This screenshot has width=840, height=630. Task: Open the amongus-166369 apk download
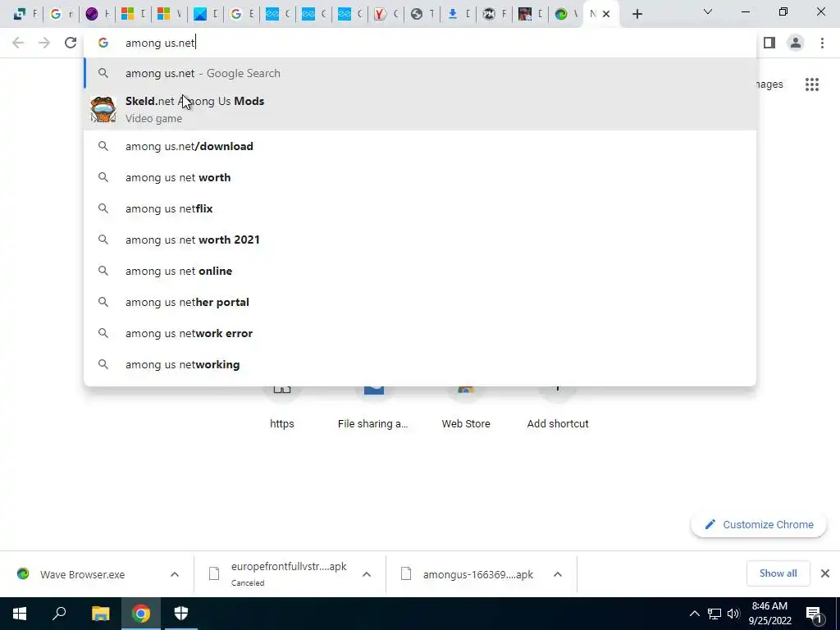tap(468, 574)
